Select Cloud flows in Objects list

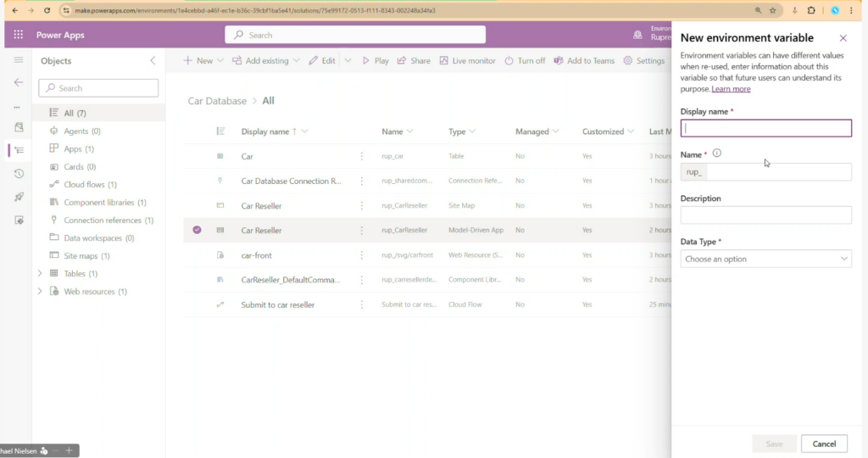(x=90, y=185)
